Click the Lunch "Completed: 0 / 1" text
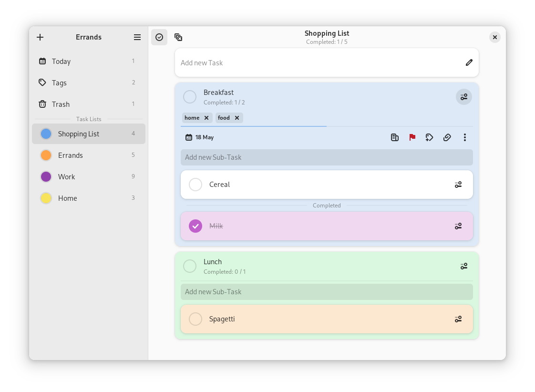535x392 pixels. [225, 272]
